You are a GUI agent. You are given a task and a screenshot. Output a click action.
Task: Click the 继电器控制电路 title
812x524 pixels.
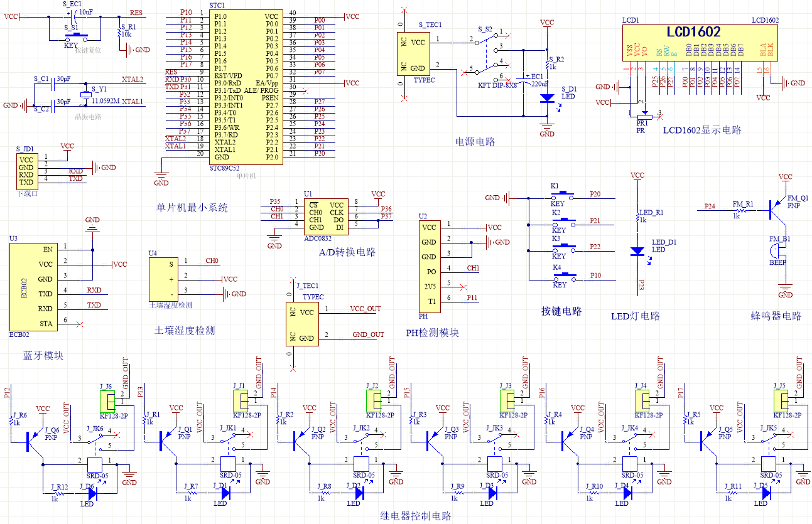pos(416,516)
